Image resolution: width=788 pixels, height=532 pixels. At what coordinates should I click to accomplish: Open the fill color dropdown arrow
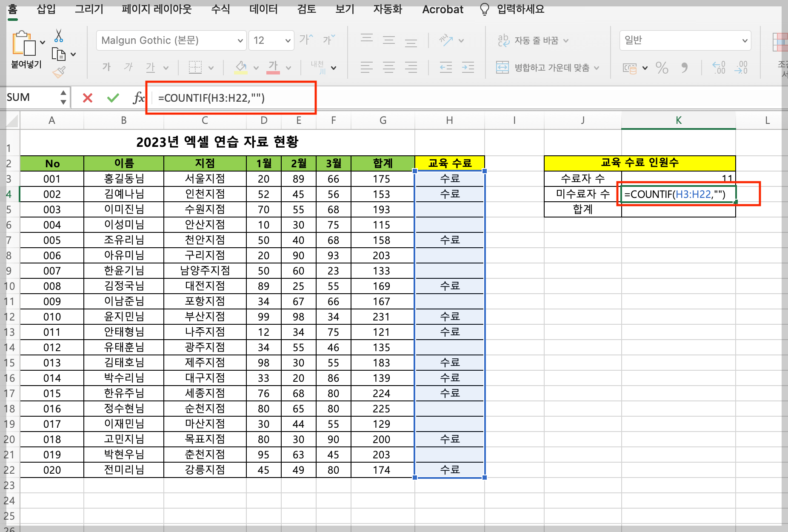[256, 67]
